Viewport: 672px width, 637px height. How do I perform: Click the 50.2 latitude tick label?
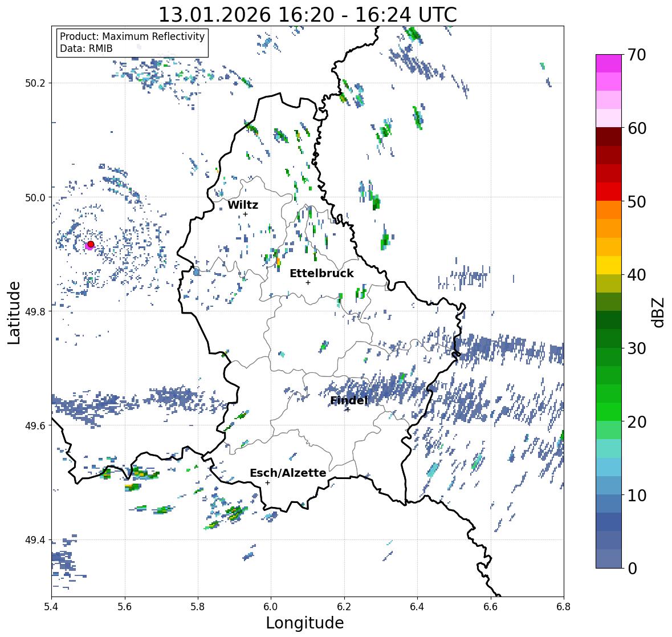(x=35, y=83)
